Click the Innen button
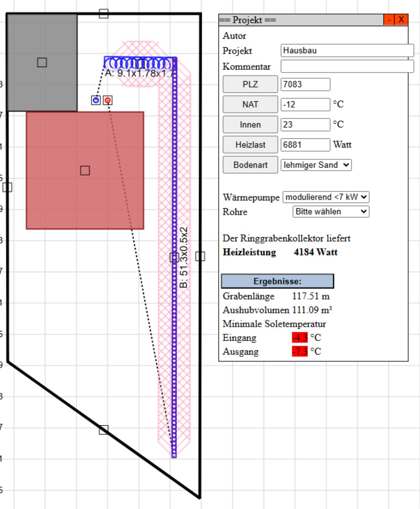 250,125
